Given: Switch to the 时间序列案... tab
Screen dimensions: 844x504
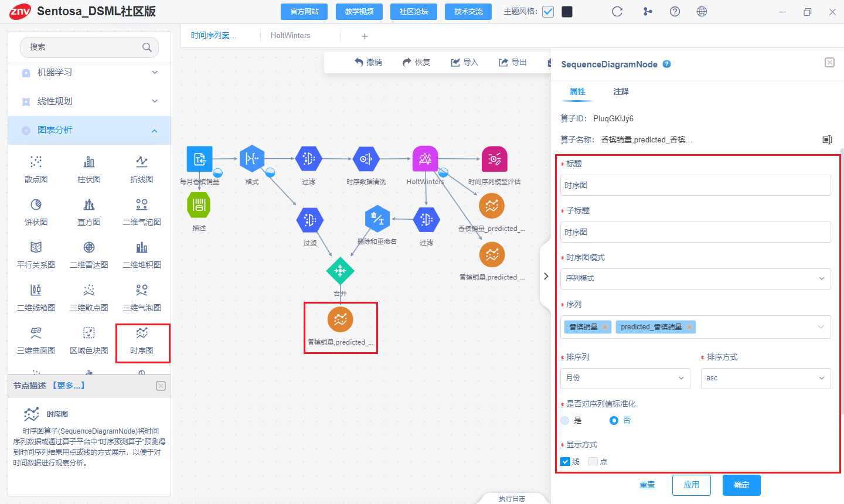Looking at the screenshot, I should (213, 36).
